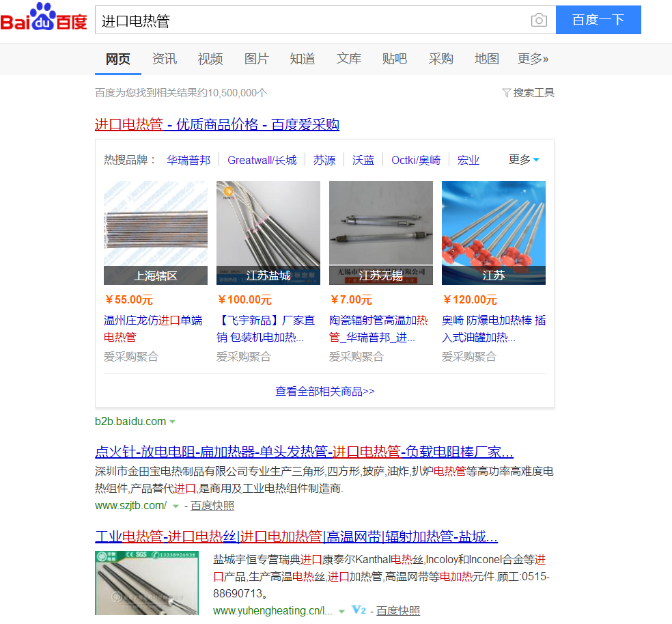This screenshot has width=672, height=624.
Task: Select brand 沃蓝
Action: (363, 160)
